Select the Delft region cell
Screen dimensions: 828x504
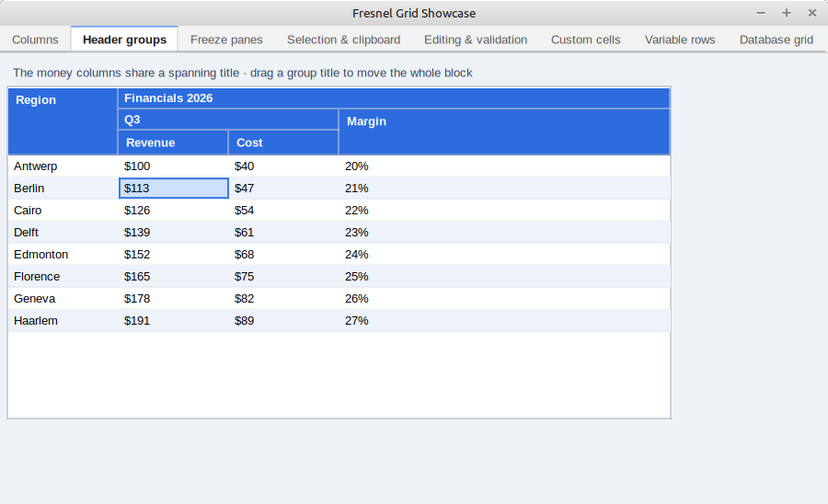(63, 233)
